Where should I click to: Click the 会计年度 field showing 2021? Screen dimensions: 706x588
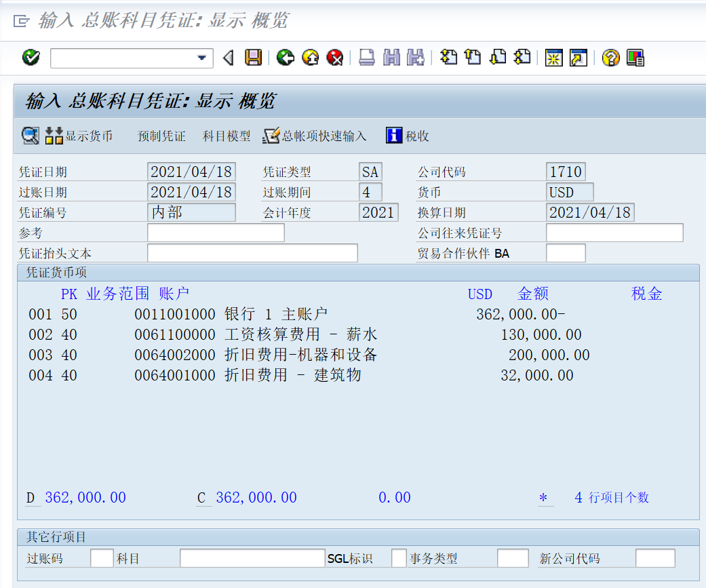tap(378, 212)
